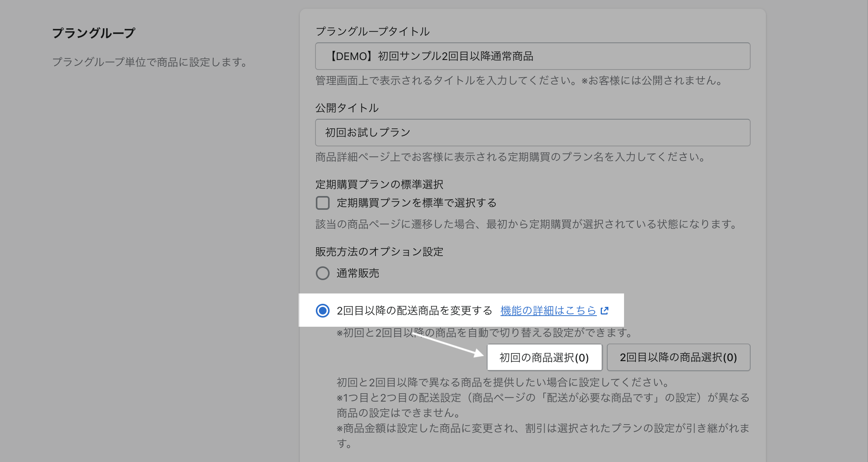Check 定期購買プランを標準で選択する checkbox
The height and width of the screenshot is (462, 868).
tap(323, 203)
